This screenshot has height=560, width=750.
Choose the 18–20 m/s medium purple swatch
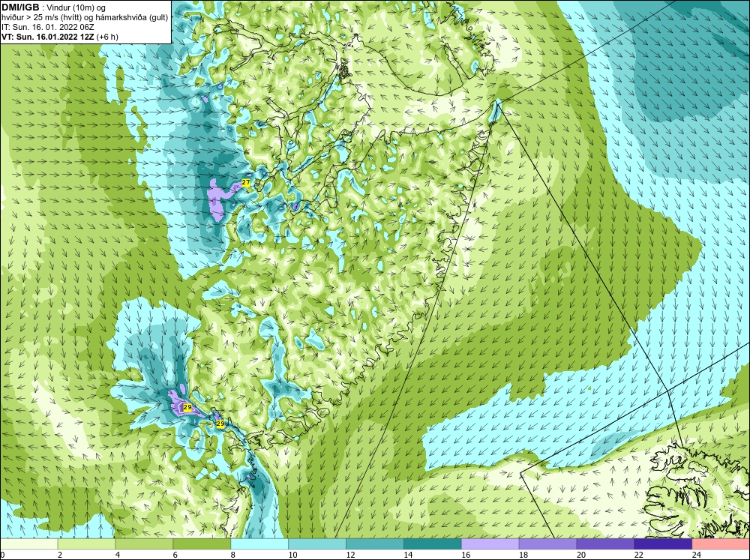click(547, 544)
